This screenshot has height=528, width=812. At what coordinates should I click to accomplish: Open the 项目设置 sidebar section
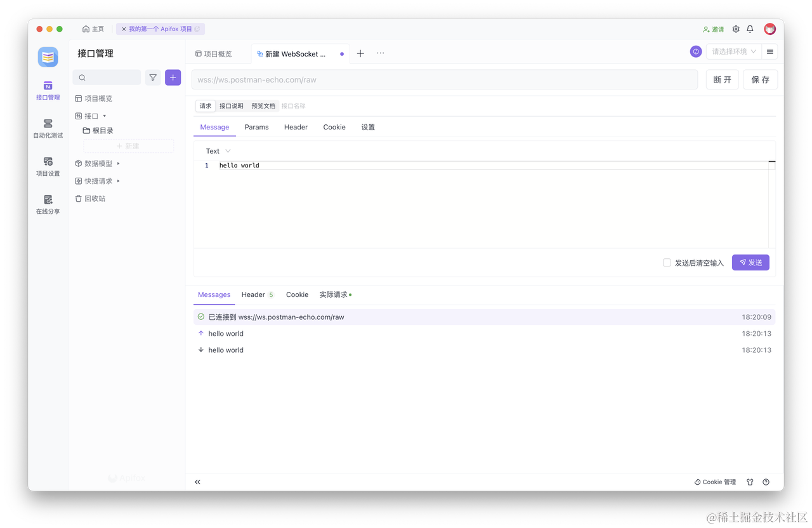coord(48,166)
